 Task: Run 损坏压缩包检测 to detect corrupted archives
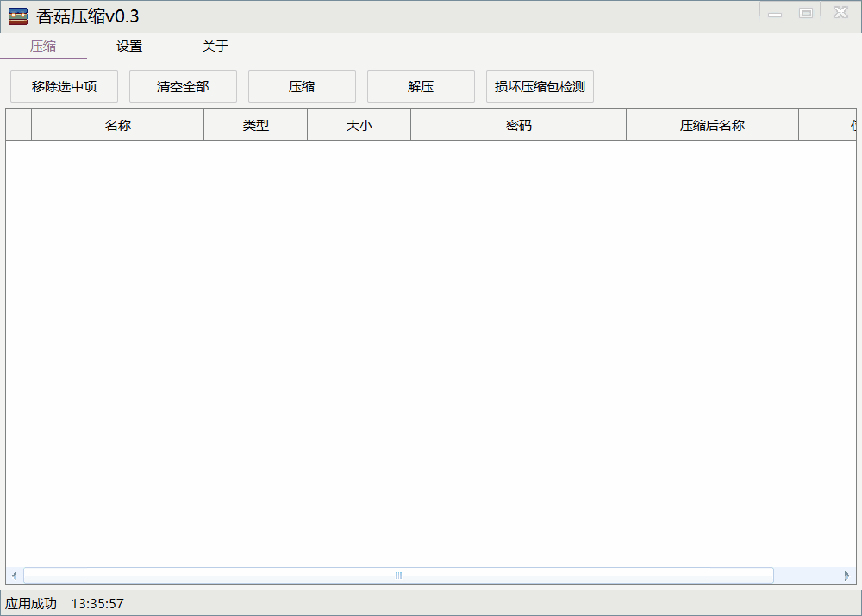540,86
